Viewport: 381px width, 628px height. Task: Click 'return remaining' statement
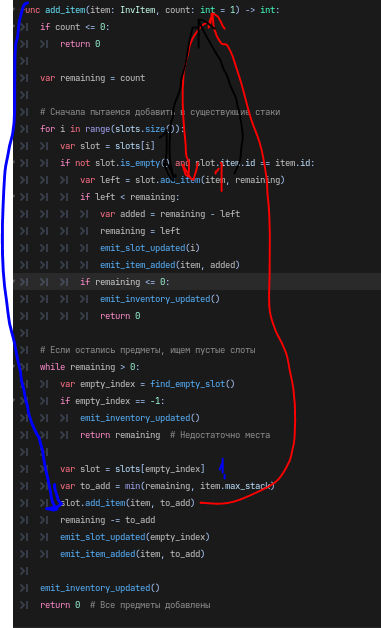point(120,435)
